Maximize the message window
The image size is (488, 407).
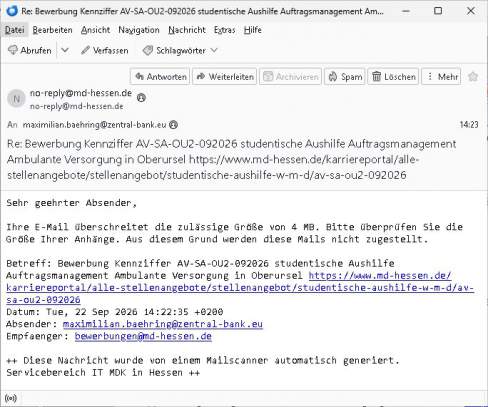(438, 11)
